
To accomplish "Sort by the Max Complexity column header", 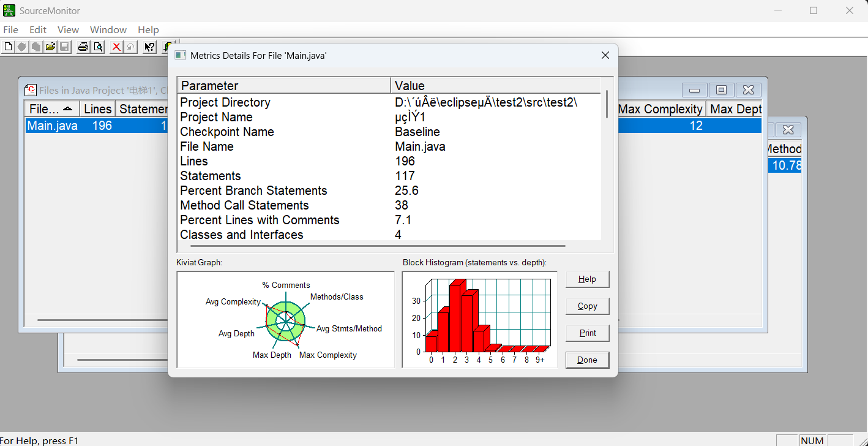I will [660, 109].
